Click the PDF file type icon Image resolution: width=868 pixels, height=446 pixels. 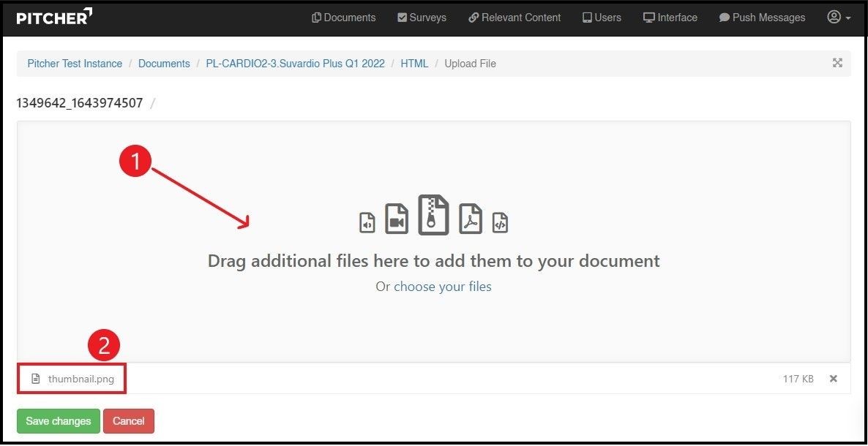click(x=471, y=219)
